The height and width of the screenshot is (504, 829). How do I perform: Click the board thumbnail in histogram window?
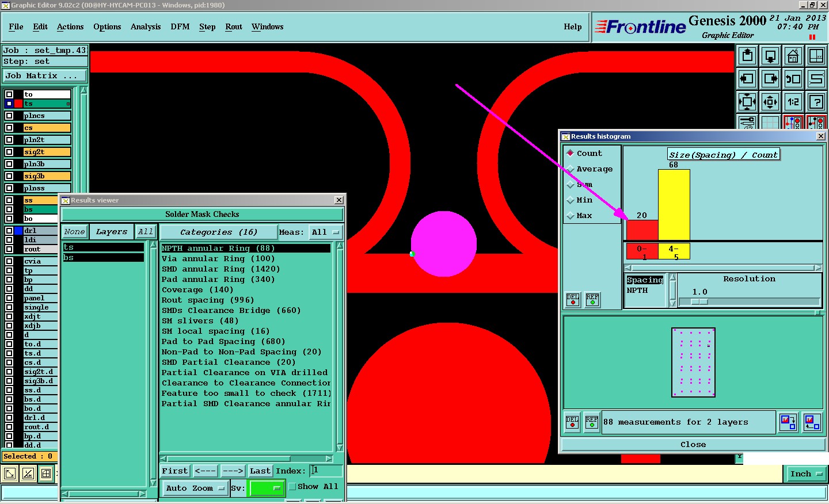coord(694,362)
